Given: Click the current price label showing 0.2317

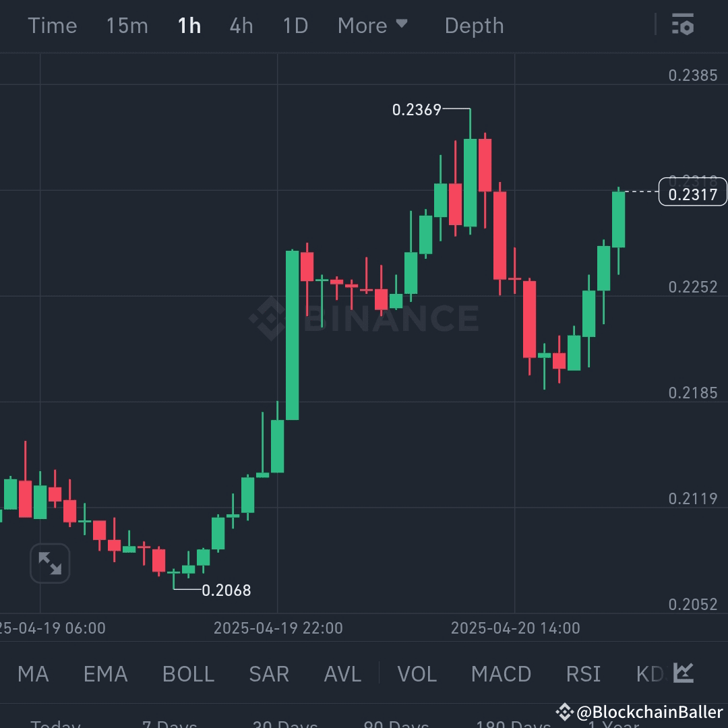Looking at the screenshot, I should point(692,192).
